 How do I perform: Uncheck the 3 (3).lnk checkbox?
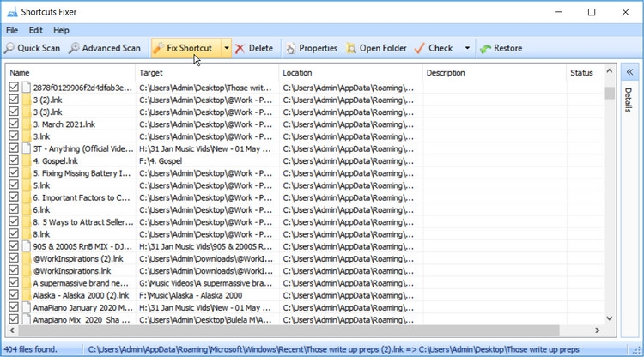coord(14,112)
